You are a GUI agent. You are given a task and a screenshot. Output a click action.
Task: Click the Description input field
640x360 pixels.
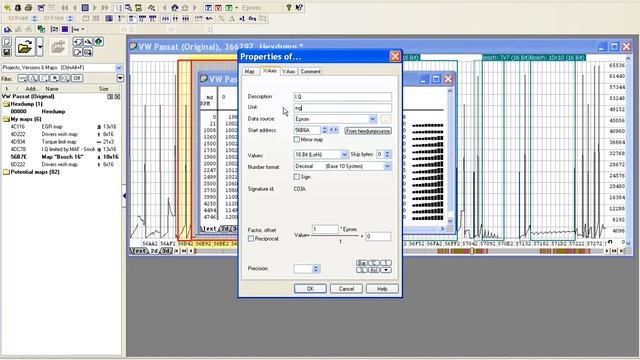click(342, 97)
